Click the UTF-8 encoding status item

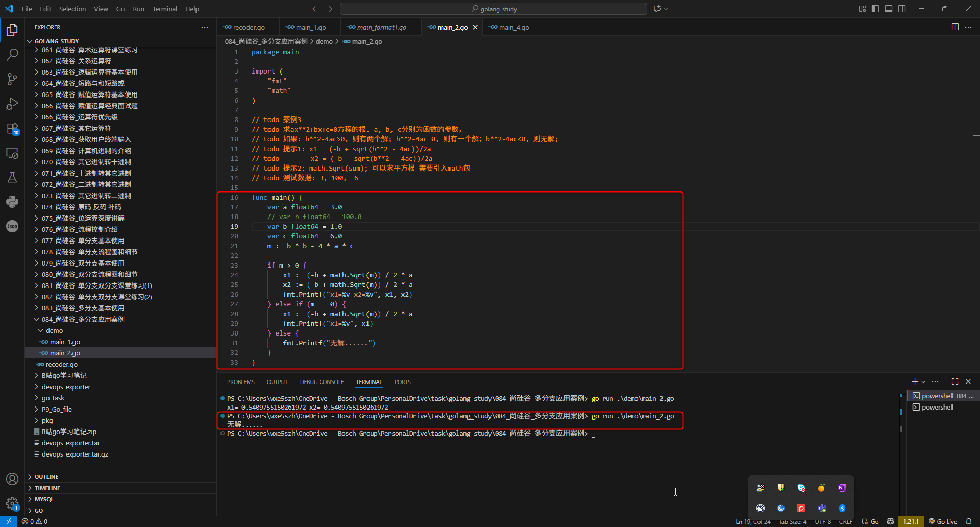[823, 521]
